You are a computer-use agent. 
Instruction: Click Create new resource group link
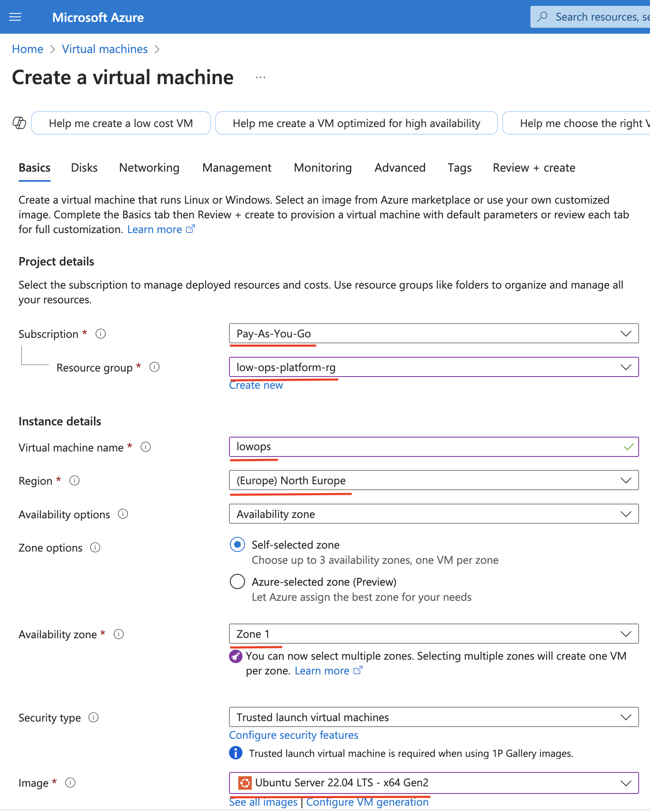point(256,385)
